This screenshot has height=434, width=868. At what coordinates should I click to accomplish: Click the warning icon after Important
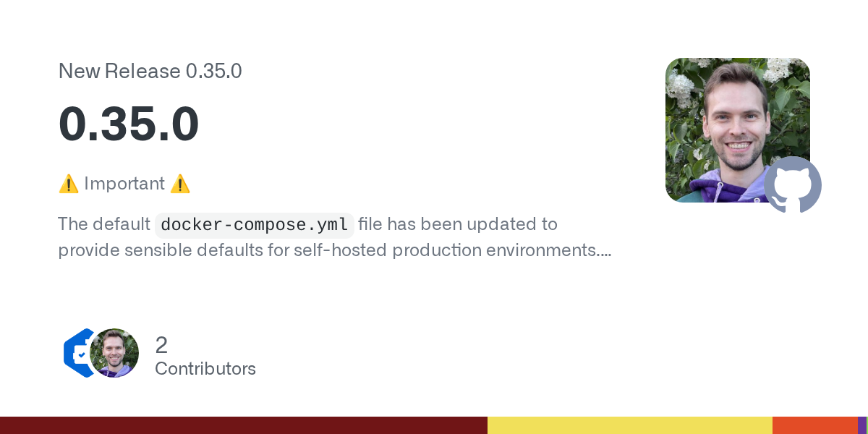pos(180,184)
